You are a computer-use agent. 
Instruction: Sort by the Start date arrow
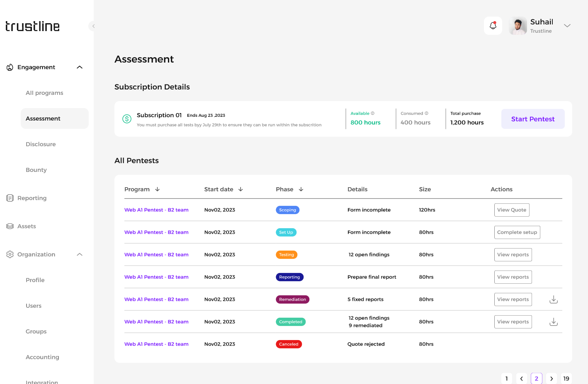pyautogui.click(x=241, y=189)
